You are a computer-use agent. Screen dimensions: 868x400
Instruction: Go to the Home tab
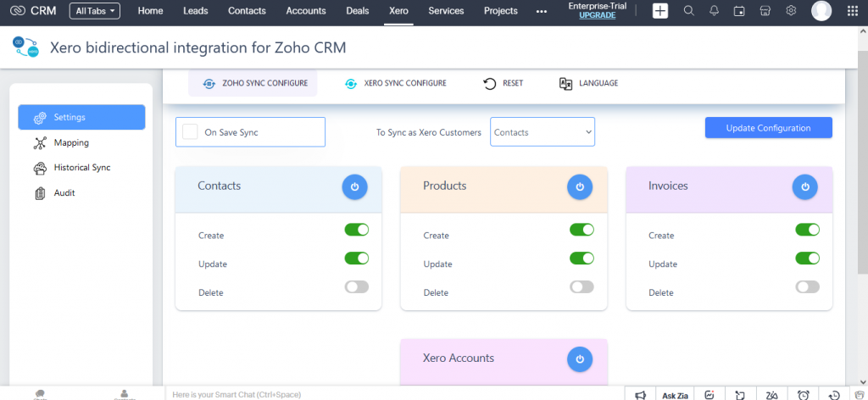pos(151,10)
